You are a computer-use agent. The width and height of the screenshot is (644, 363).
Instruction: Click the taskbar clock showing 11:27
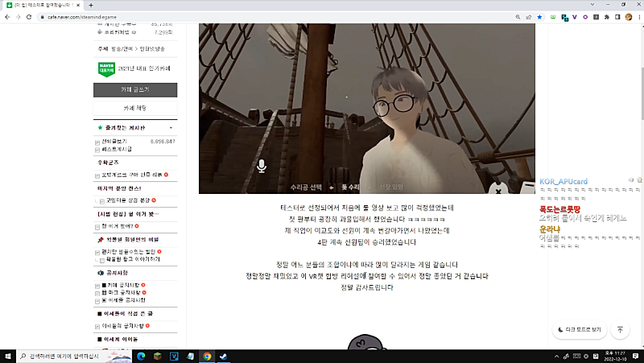click(615, 356)
